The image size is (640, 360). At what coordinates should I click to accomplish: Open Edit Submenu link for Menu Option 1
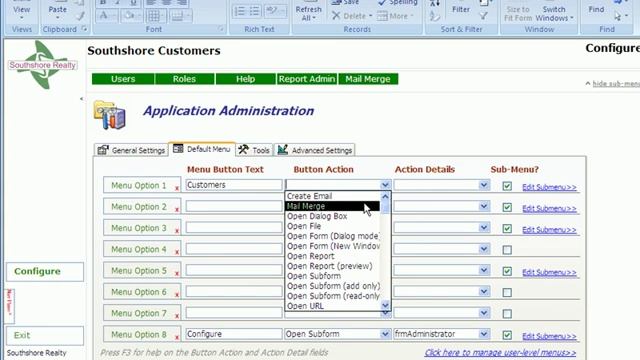point(549,187)
